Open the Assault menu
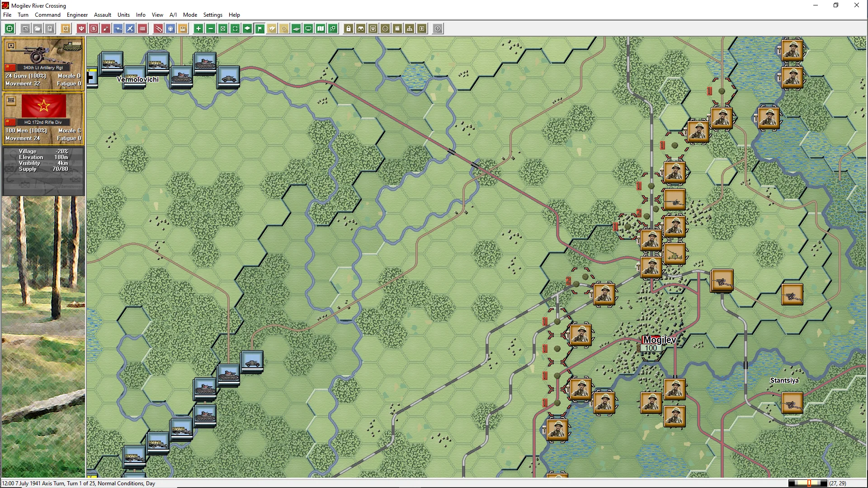 102,15
